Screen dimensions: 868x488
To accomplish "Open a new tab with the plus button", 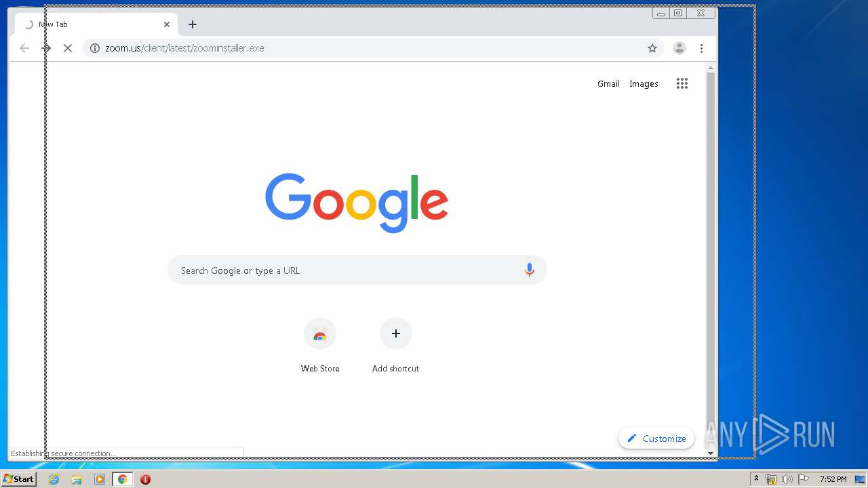I will pos(193,24).
